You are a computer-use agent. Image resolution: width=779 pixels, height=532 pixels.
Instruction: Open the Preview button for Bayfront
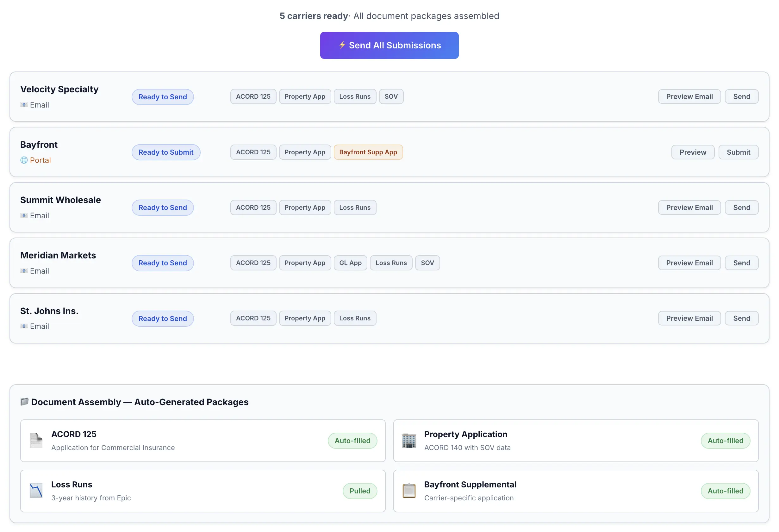tap(693, 152)
